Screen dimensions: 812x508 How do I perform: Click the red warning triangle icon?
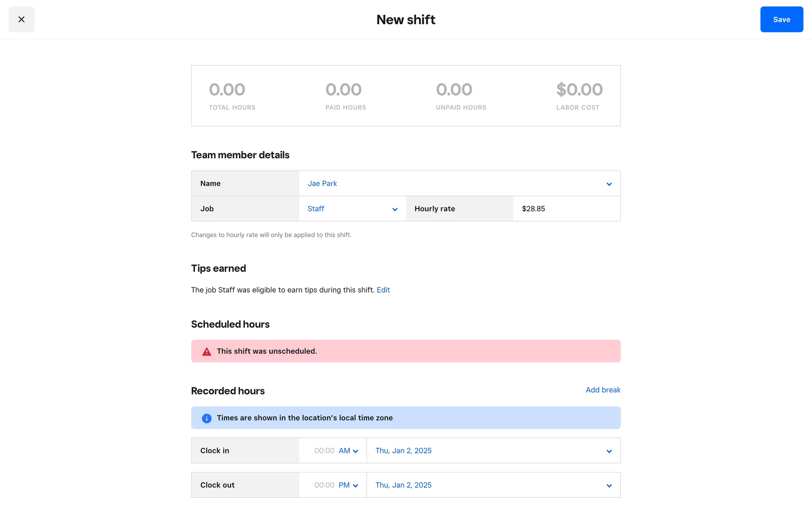click(206, 351)
